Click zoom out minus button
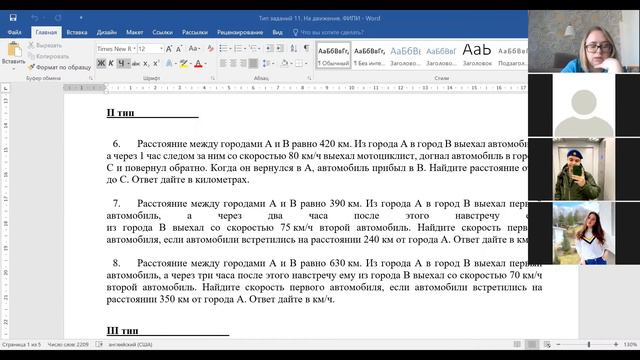 tap(559, 344)
